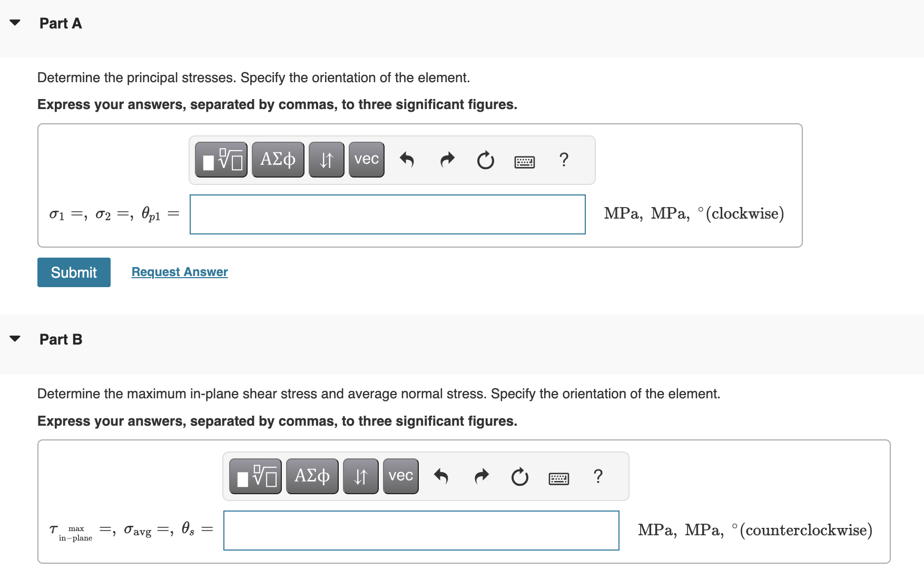Click the up/down arrows icon in Part A toolbar

click(x=326, y=159)
